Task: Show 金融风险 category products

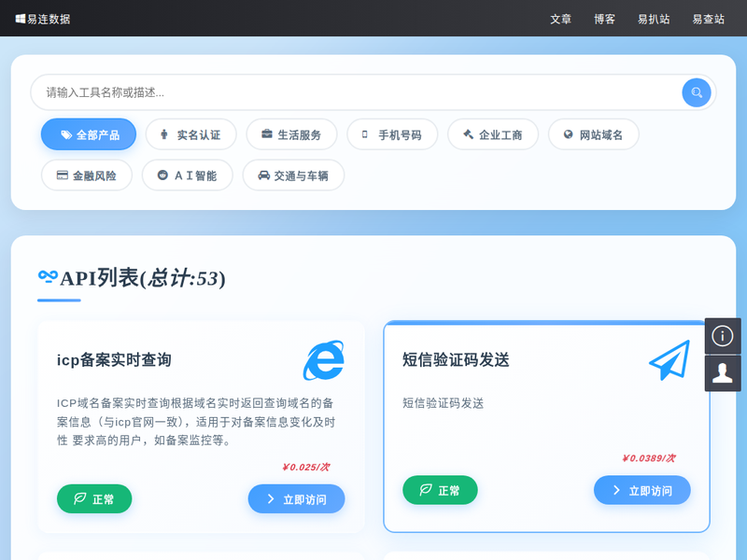Action: click(x=87, y=175)
